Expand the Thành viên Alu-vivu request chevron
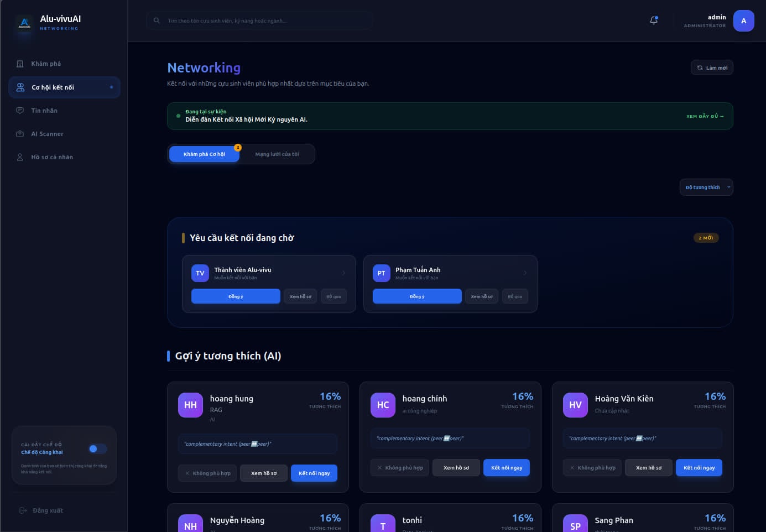 (x=343, y=273)
